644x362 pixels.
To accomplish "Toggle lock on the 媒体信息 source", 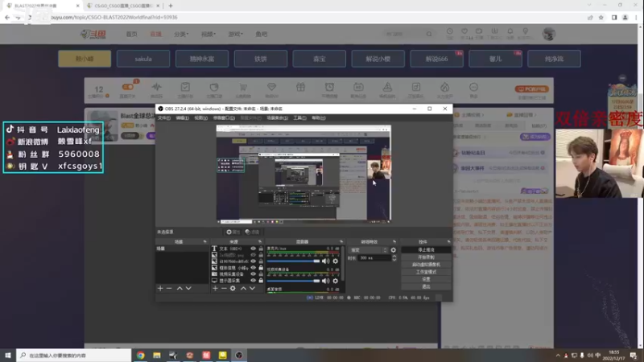I will tap(261, 268).
